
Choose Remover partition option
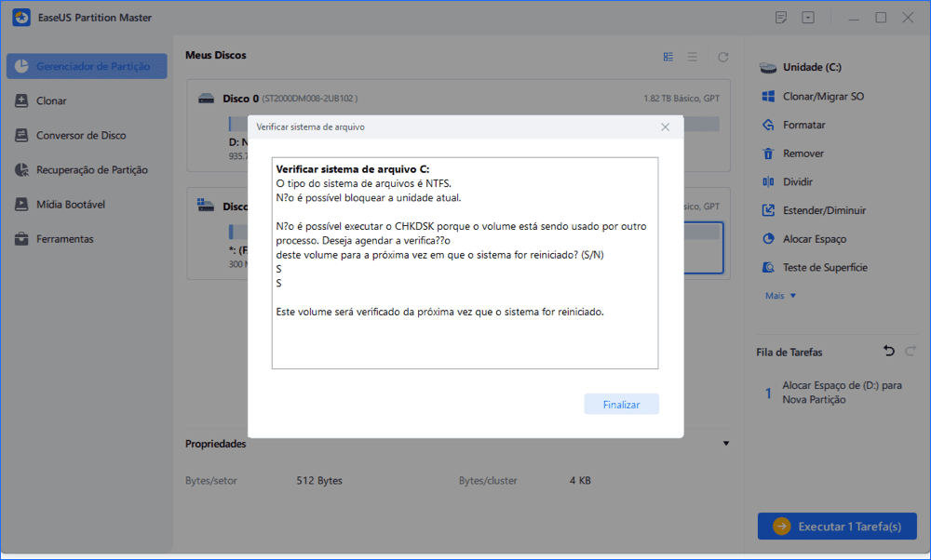point(803,153)
